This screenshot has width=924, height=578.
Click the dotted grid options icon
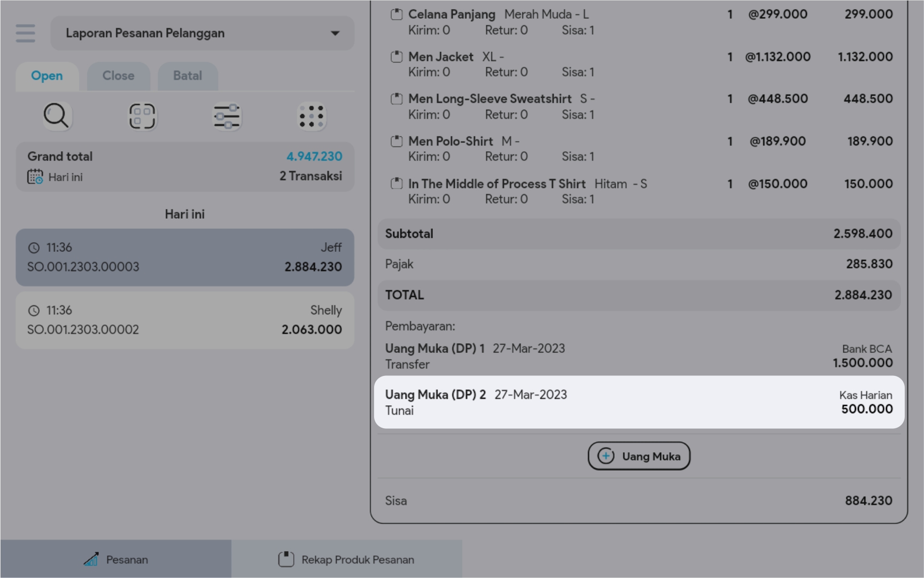click(x=311, y=116)
